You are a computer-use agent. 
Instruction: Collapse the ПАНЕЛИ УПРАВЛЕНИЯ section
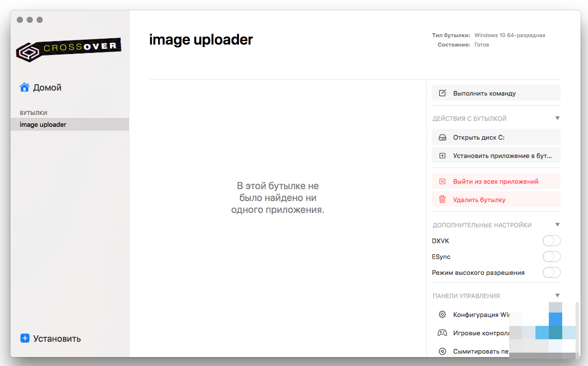557,296
